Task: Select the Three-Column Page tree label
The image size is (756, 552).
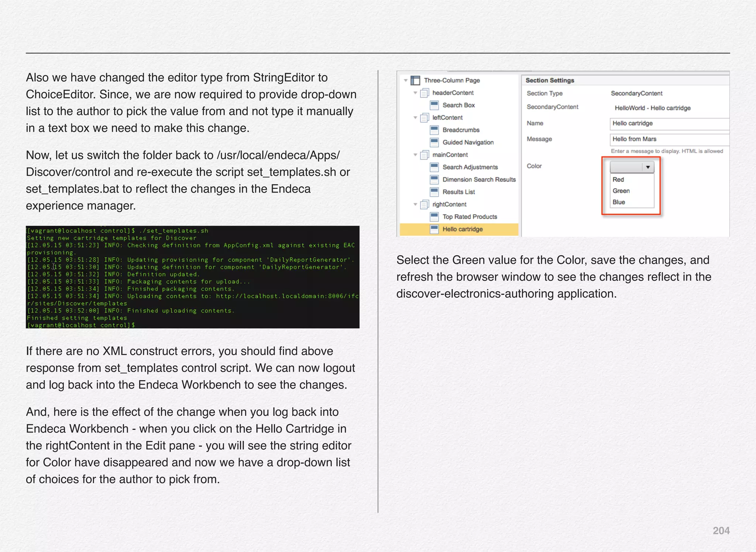Action: [x=452, y=80]
